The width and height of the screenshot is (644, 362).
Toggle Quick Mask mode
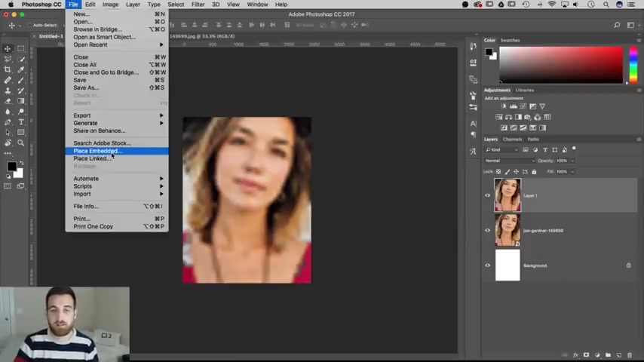(x=8, y=186)
